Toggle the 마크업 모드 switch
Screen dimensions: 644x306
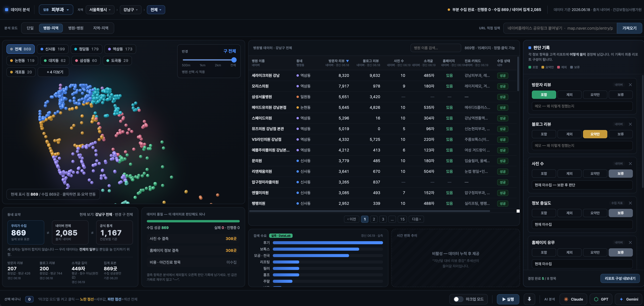458,299
